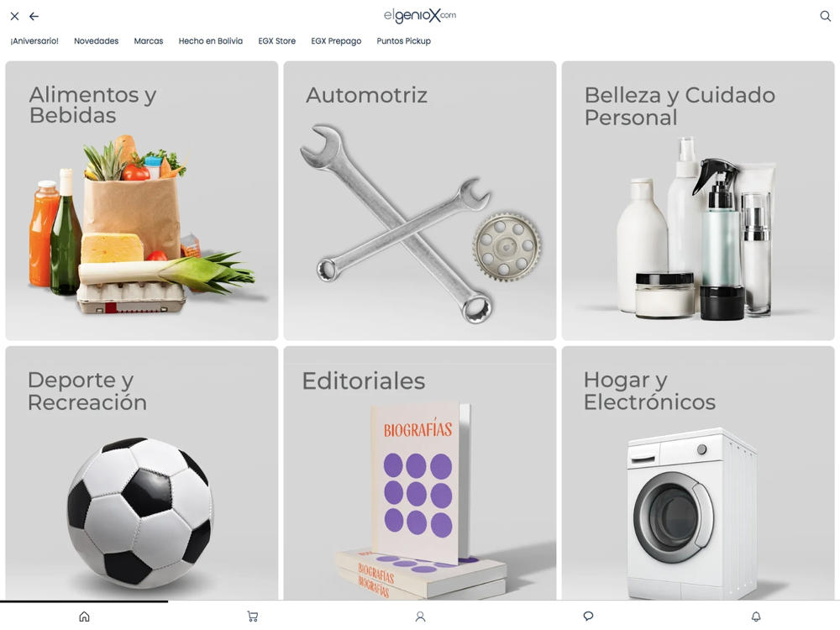The width and height of the screenshot is (840, 630).
Task: Close the view with X icon
Action: pos(14,17)
